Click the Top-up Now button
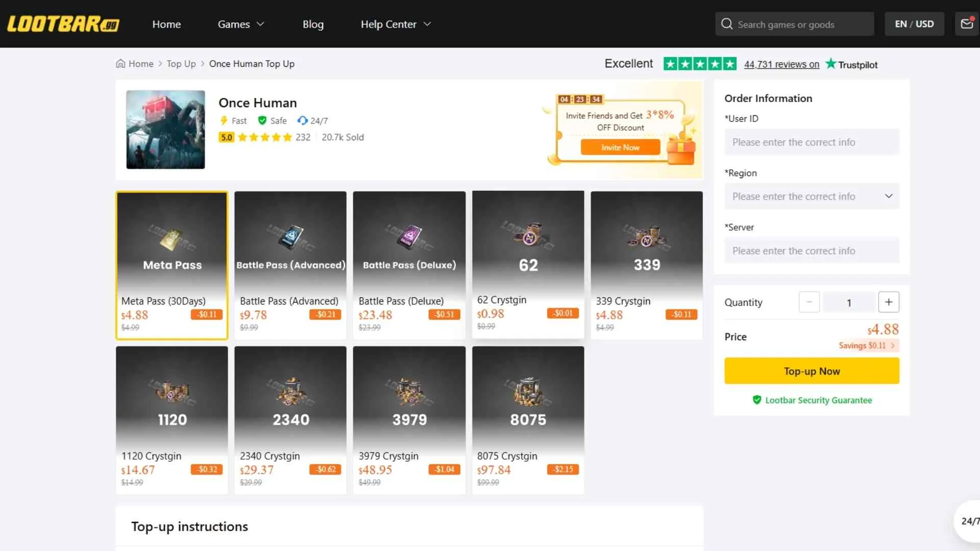Viewport: 980px width, 551px height. pos(812,371)
